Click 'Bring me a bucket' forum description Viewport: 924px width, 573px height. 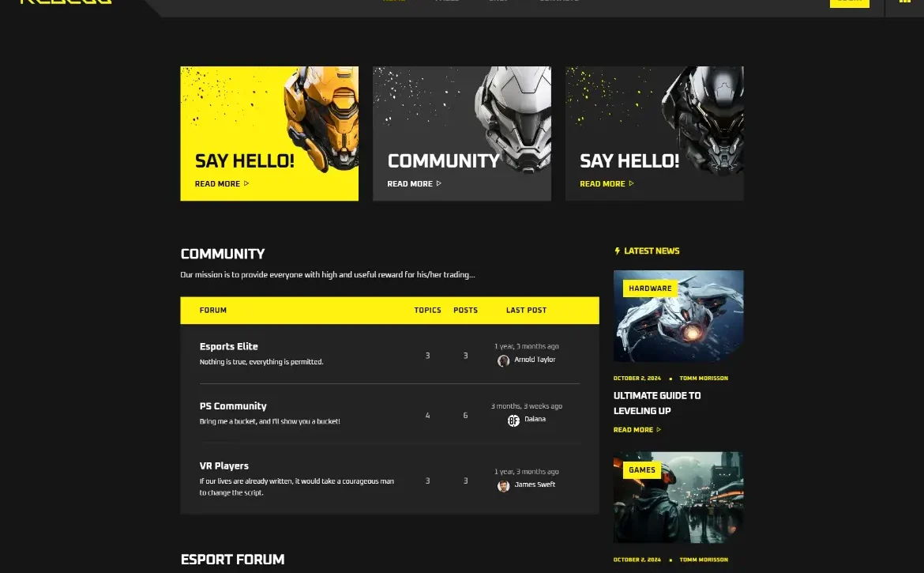[269, 421]
